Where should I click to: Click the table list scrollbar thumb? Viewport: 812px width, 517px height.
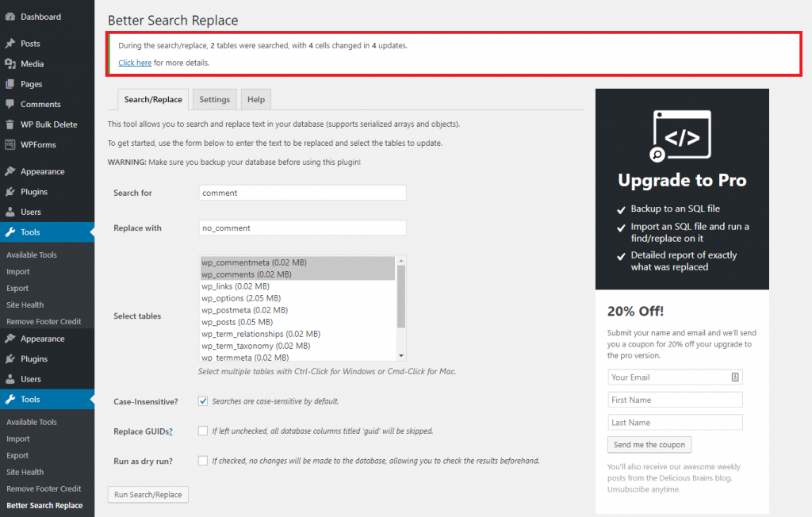[x=400, y=297]
